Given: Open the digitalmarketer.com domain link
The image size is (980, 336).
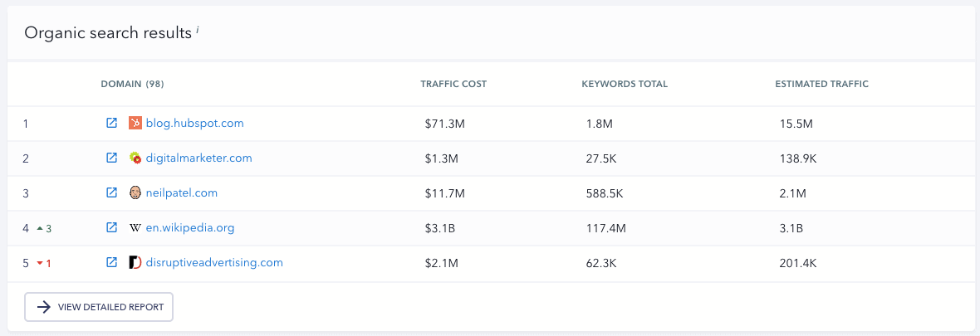Looking at the screenshot, I should pyautogui.click(x=198, y=158).
